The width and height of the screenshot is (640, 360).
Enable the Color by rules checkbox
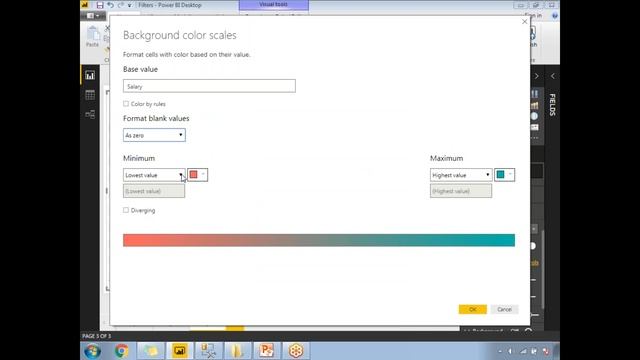[x=126, y=104]
